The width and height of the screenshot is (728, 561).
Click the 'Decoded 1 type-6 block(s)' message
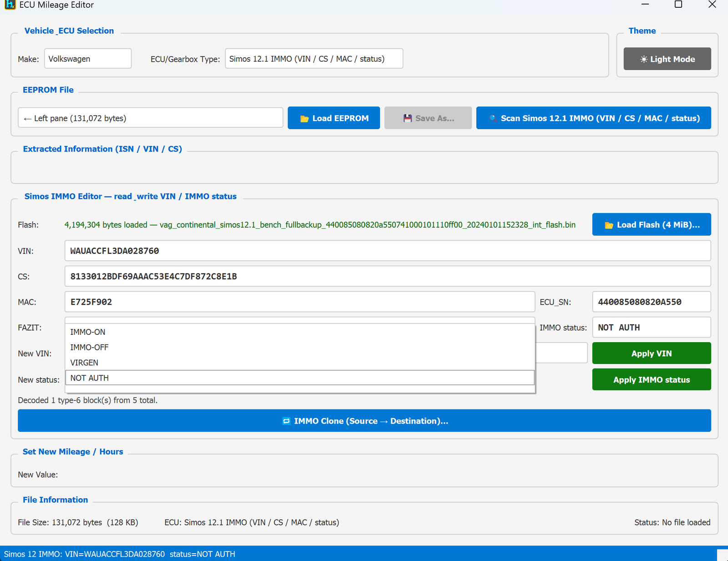[x=88, y=400]
